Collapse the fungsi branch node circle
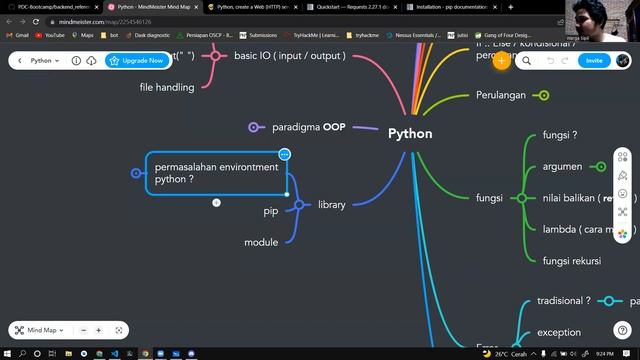This screenshot has width=640, height=360. (522, 198)
